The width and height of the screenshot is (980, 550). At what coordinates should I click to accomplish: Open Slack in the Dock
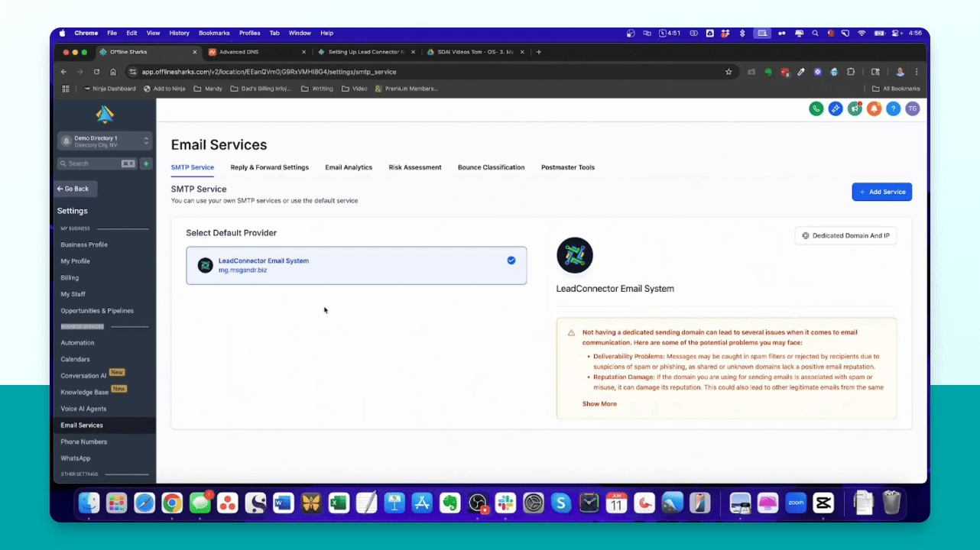(505, 503)
